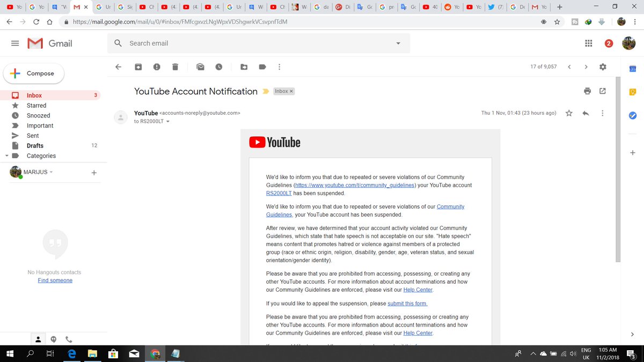The width and height of the screenshot is (644, 362).
Task: Start a new Hangouts conversation with plus
Action: coord(94,173)
